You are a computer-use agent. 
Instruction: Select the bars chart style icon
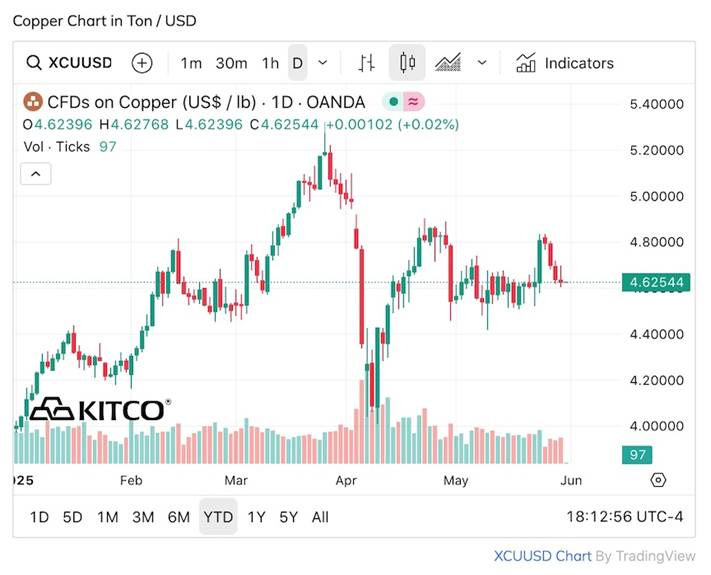click(366, 63)
